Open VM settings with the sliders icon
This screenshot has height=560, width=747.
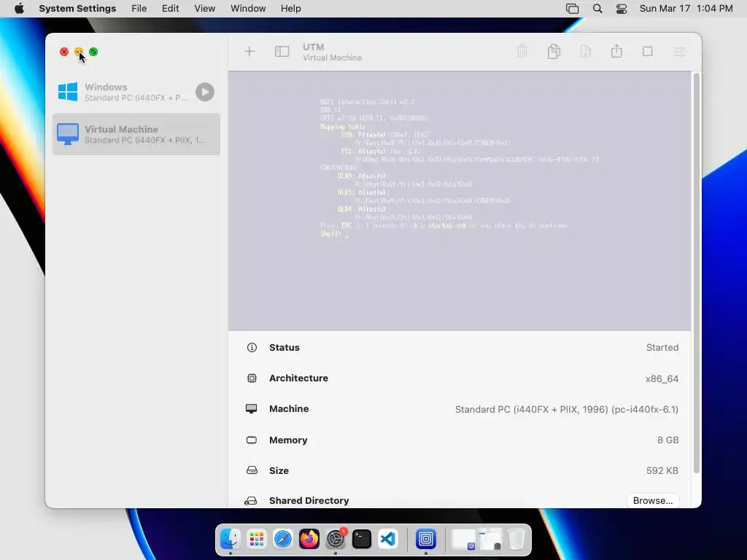679,52
